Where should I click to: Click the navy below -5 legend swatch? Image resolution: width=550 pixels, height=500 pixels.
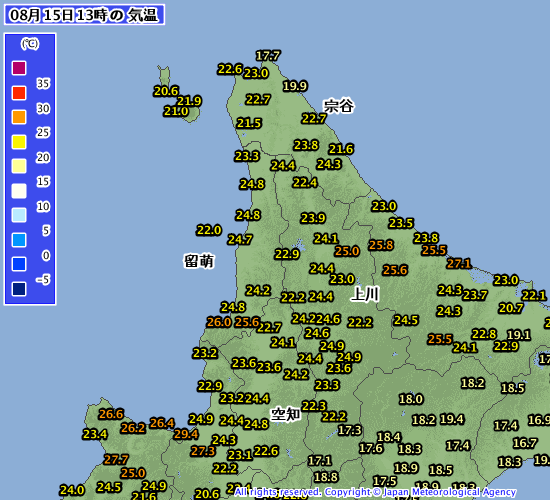[x=19, y=289]
